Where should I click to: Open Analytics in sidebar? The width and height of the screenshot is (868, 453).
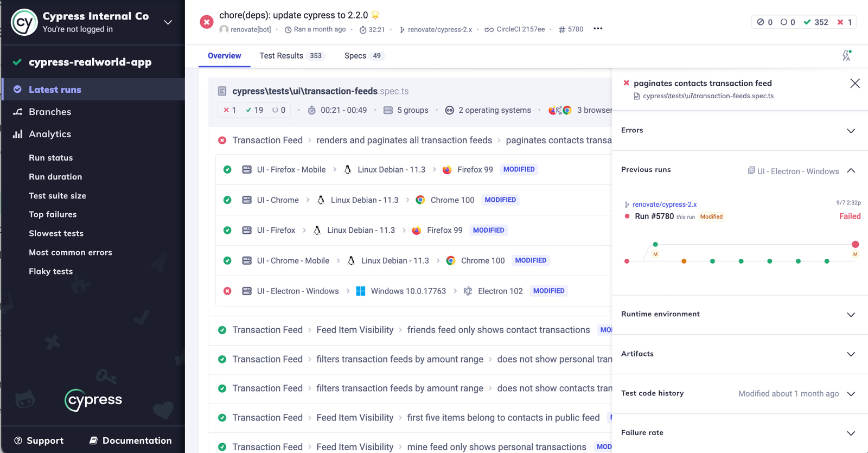[x=50, y=134]
